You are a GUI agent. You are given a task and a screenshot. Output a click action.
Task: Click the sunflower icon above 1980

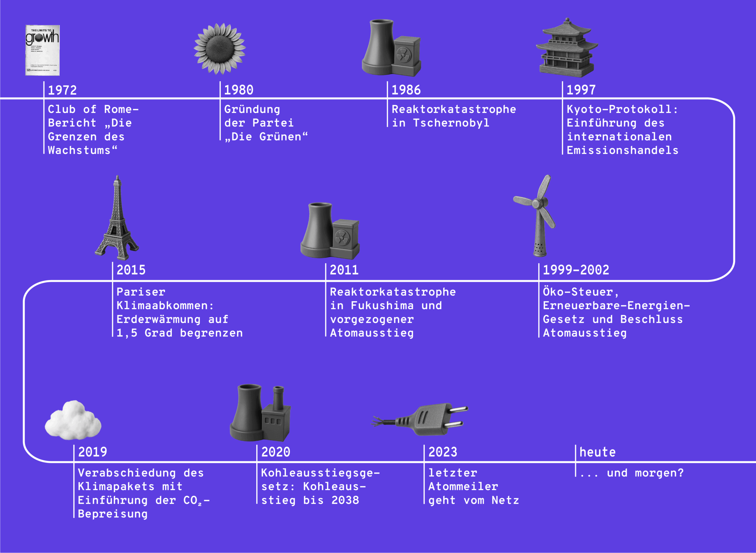220,49
